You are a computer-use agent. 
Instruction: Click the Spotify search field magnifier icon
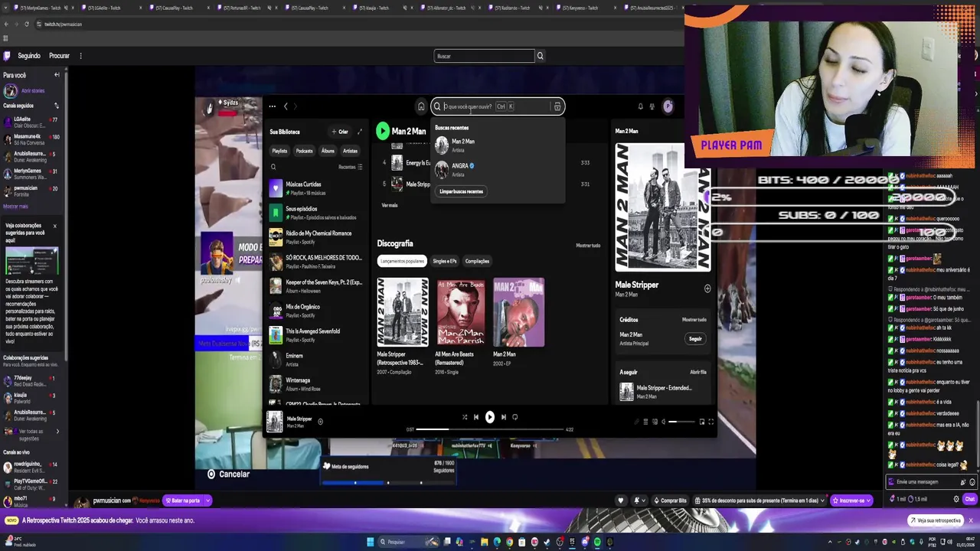tap(437, 106)
